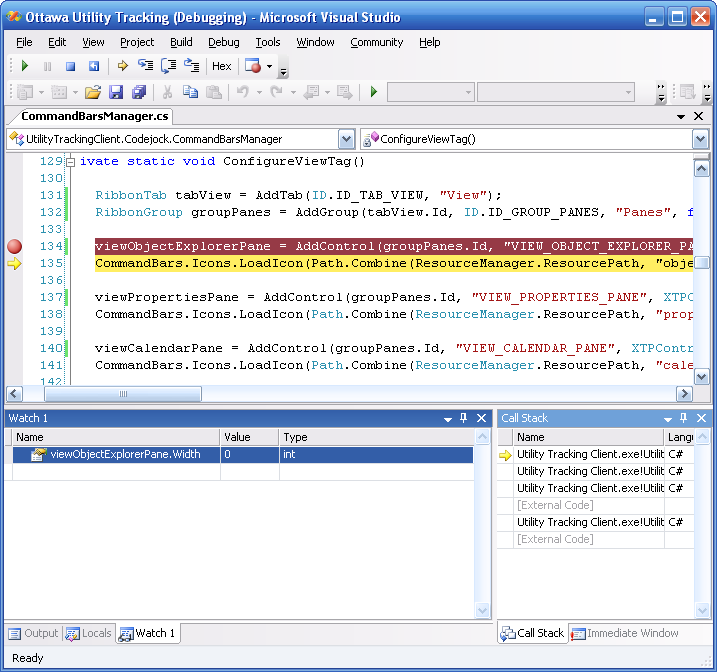
Task: Click the empty watch name field
Action: [x=116, y=471]
